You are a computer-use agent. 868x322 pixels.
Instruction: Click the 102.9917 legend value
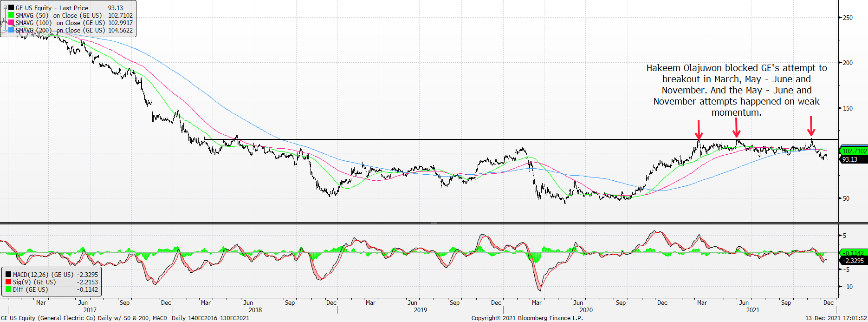(120, 23)
